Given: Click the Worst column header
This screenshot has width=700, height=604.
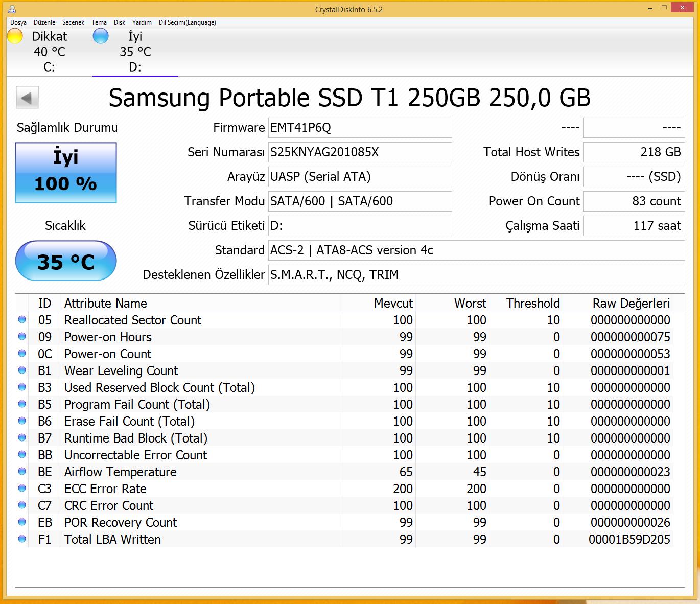Looking at the screenshot, I should coord(452,303).
